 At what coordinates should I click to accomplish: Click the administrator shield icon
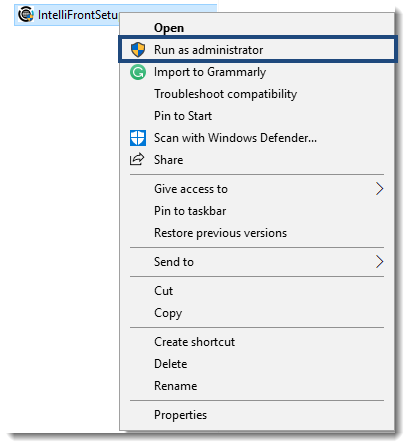[138, 50]
